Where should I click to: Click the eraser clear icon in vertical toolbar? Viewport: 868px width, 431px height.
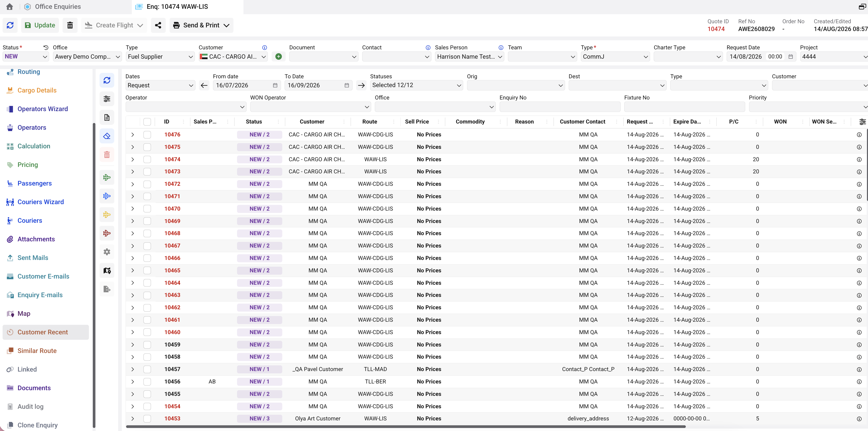point(107,136)
